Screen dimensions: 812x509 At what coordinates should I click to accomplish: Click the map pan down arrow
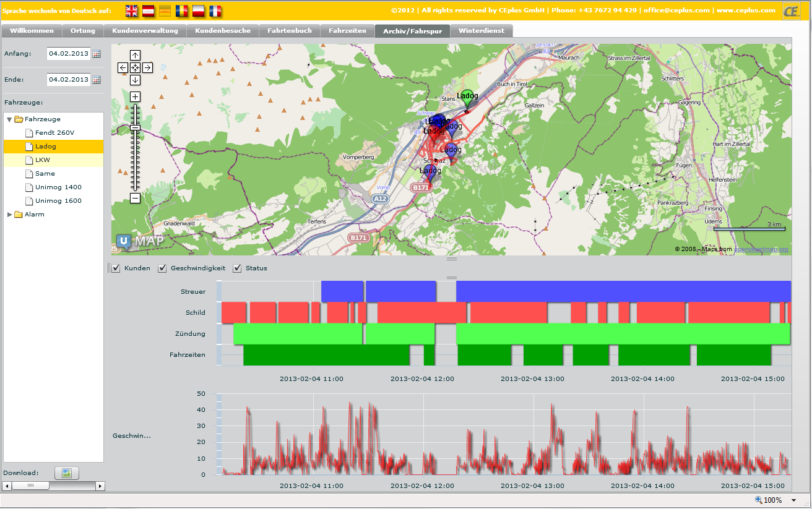click(135, 80)
